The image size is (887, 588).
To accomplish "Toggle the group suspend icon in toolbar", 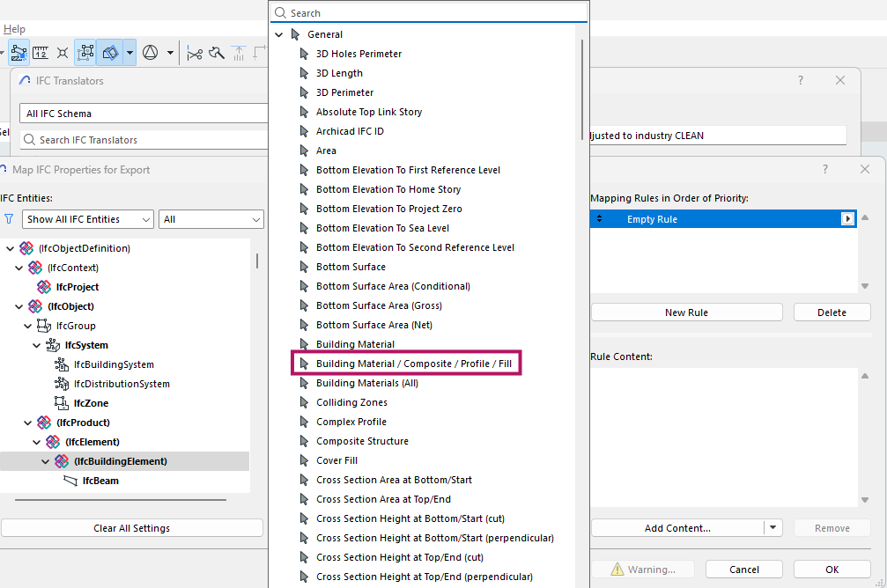I will (x=85, y=53).
